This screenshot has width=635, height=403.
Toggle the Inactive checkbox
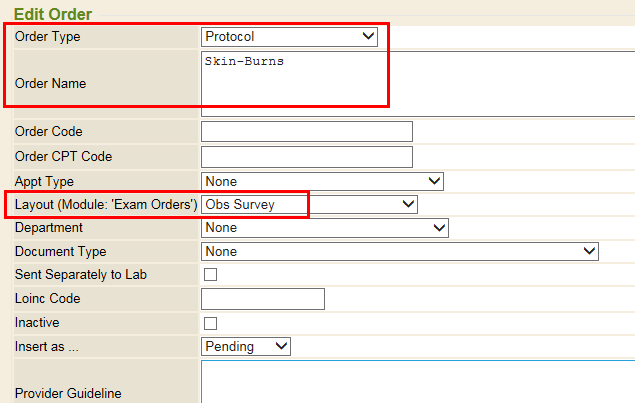210,324
